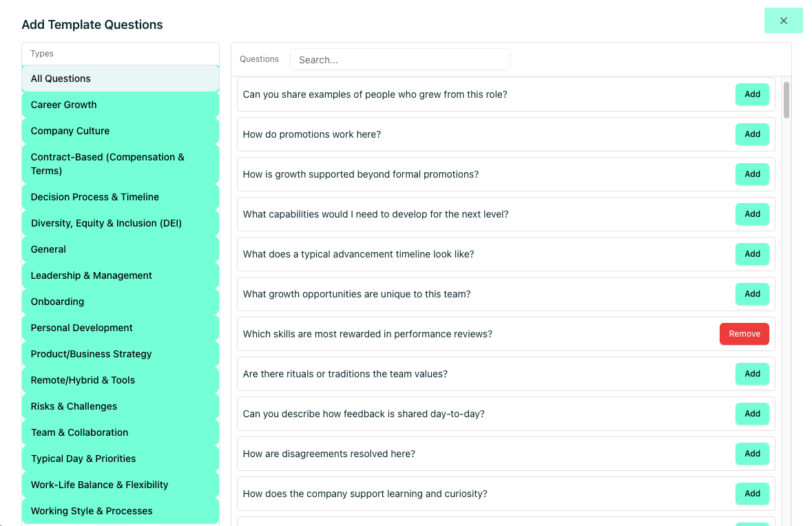The height and width of the screenshot is (526, 812).
Task: Click the question search input field
Action: [399, 60]
